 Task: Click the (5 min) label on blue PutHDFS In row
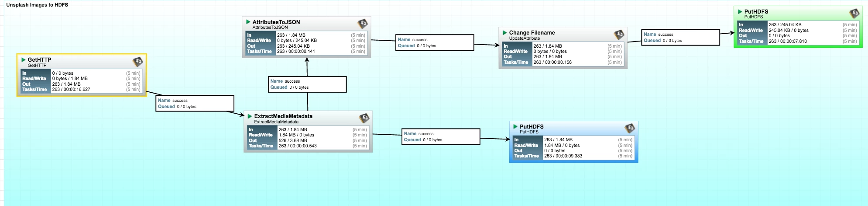pyautogui.click(x=625, y=140)
